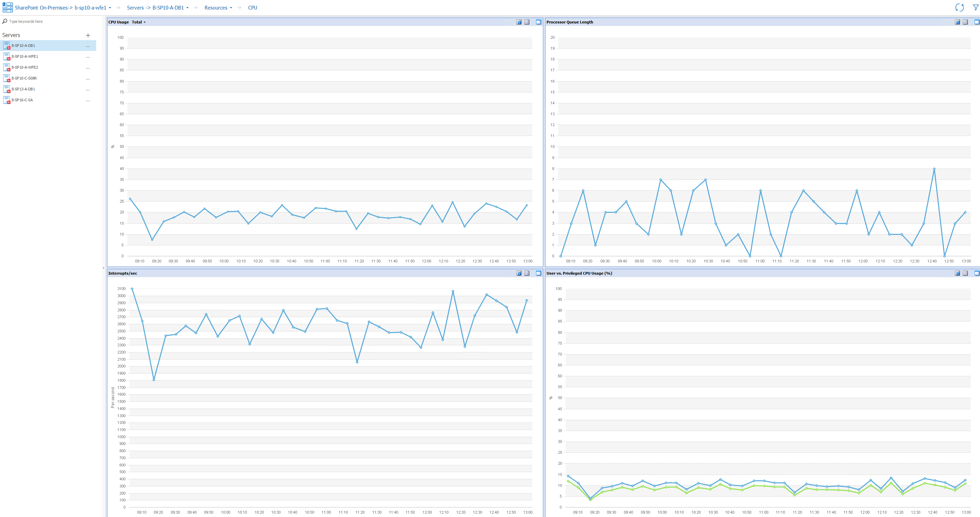Open the Resources breadcrumb dropdown
Screen dimensions: 980x517
[x=231, y=7]
